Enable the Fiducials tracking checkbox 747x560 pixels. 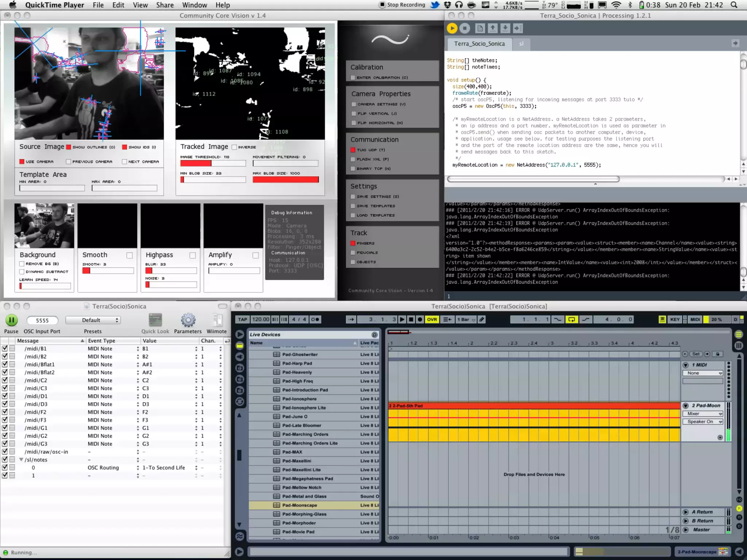coord(353,253)
